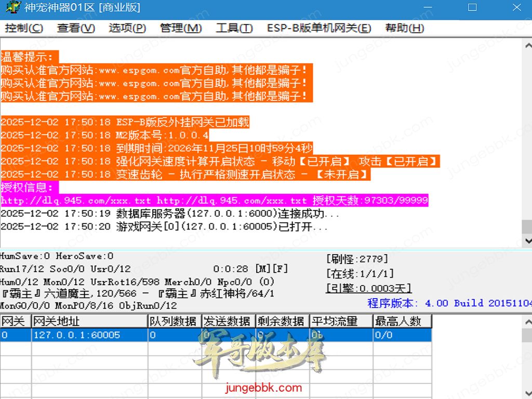Click the 网关 column header
Screen dimensions: 532x399
click(15, 322)
